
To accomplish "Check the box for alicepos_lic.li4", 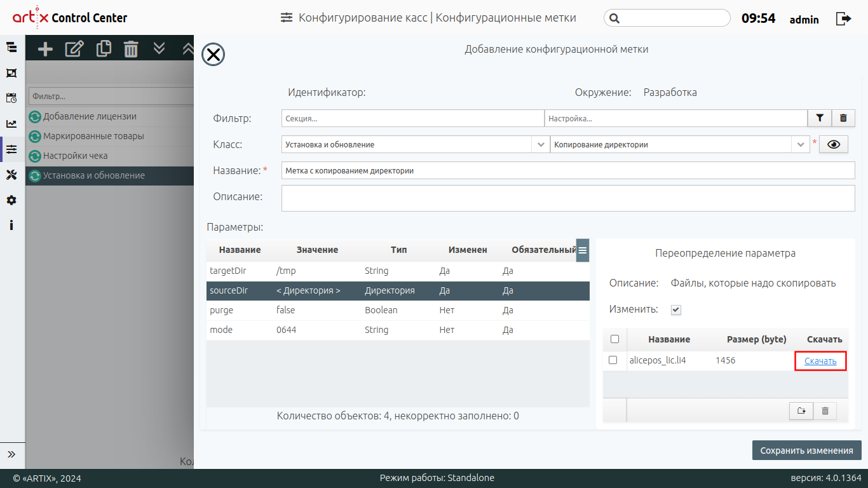I will (613, 360).
